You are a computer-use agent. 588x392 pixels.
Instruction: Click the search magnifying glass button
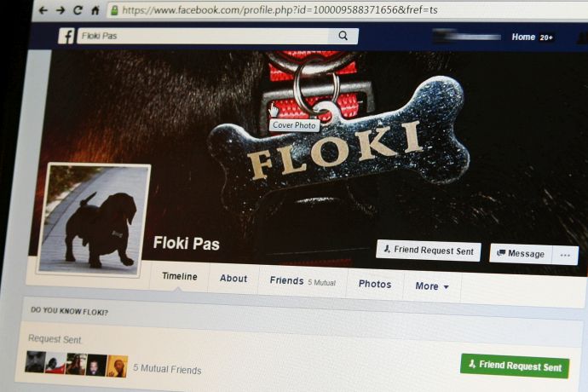(343, 36)
